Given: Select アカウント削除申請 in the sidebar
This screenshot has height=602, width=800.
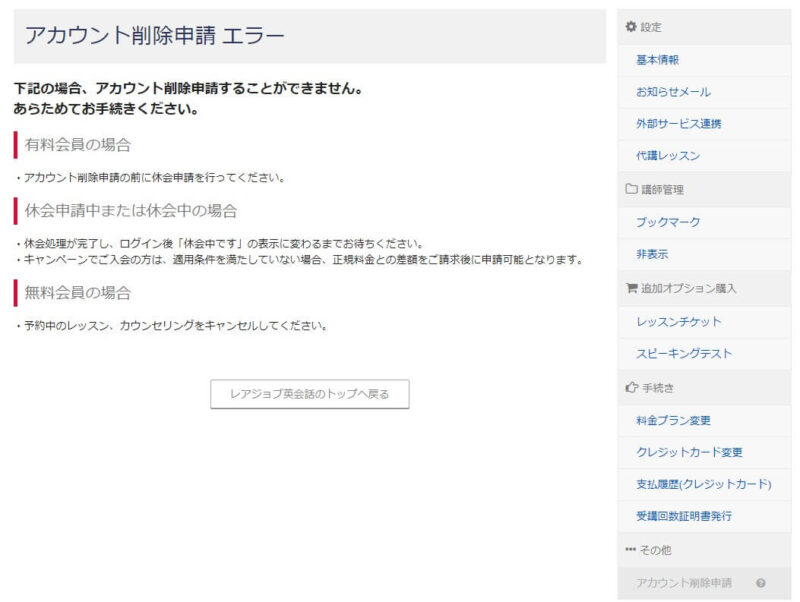Looking at the screenshot, I should point(704,583).
